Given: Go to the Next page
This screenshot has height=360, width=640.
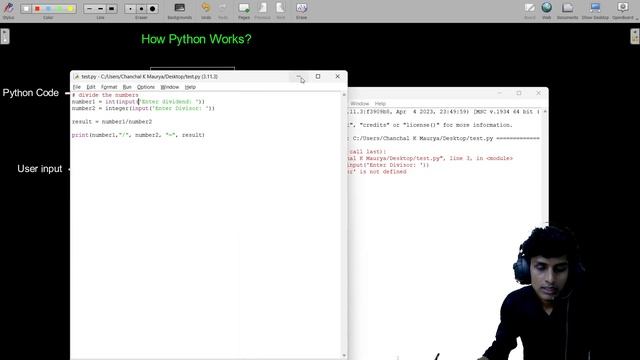Looking at the screenshot, I should click(x=281, y=10).
